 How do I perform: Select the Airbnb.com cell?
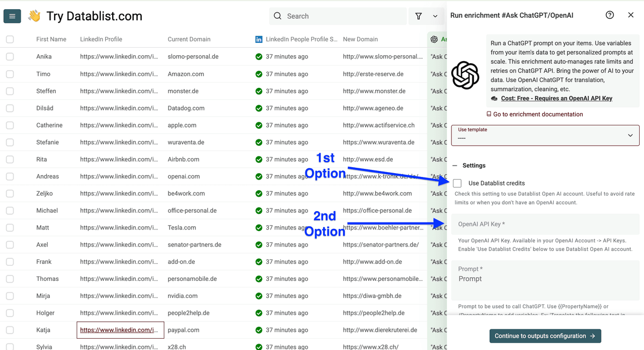click(x=184, y=159)
